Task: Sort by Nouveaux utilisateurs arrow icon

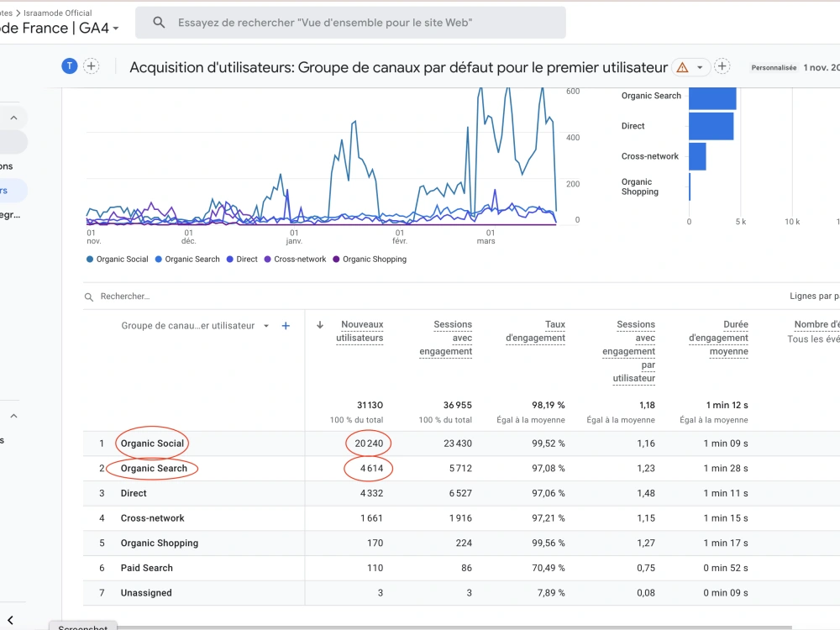Action: click(x=320, y=324)
